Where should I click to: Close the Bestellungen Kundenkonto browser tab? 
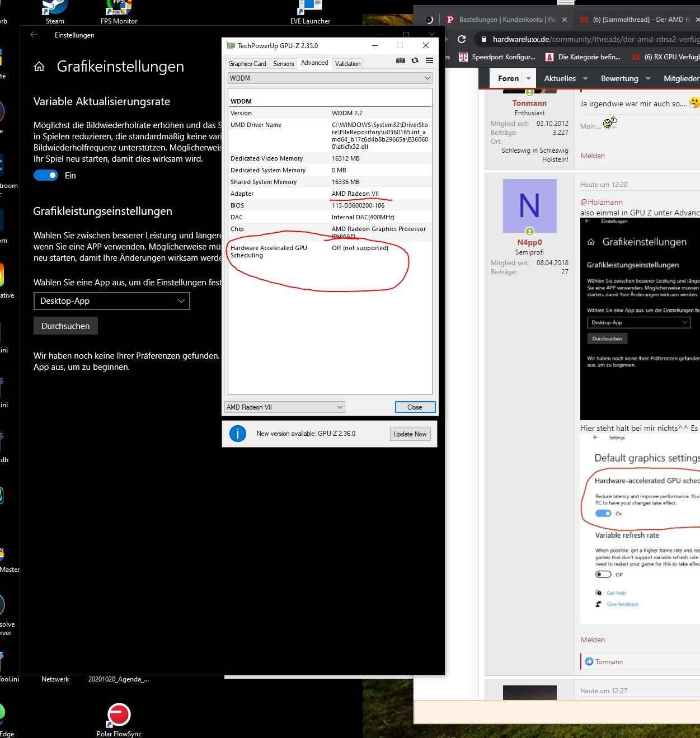(564, 19)
